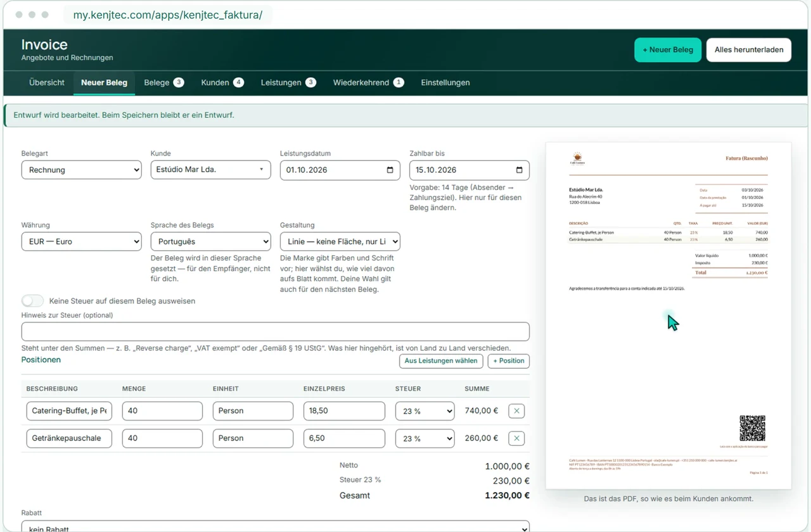Click the café logo in invoice preview
Viewport: 811px width, 532px height.
pos(577,158)
